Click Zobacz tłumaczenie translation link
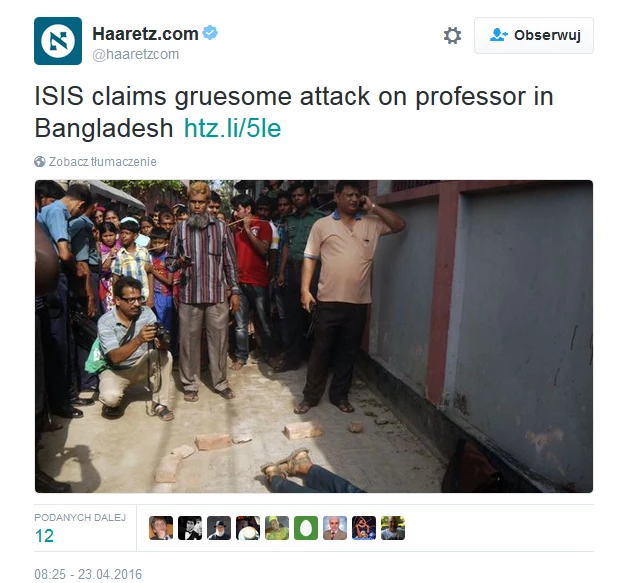The image size is (627, 583). point(102,162)
